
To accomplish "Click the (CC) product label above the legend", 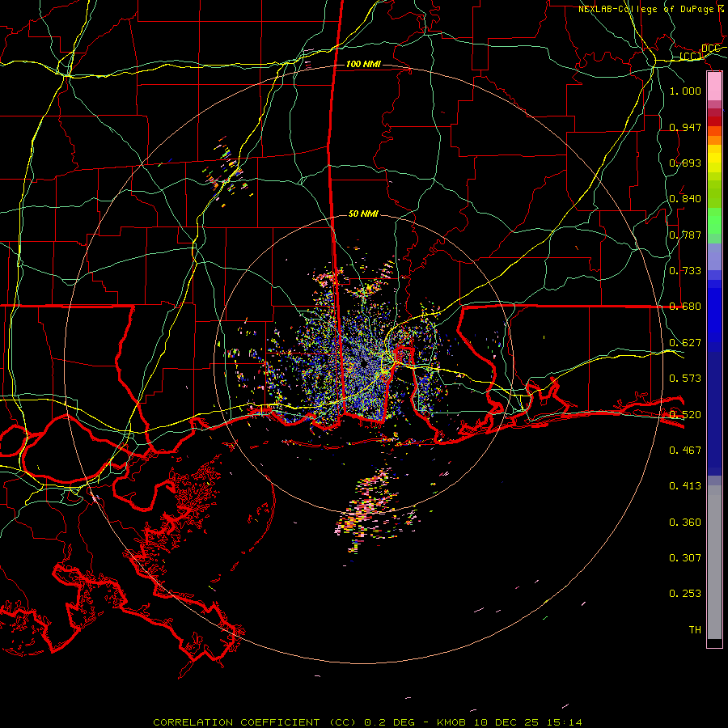I will 691,57.
